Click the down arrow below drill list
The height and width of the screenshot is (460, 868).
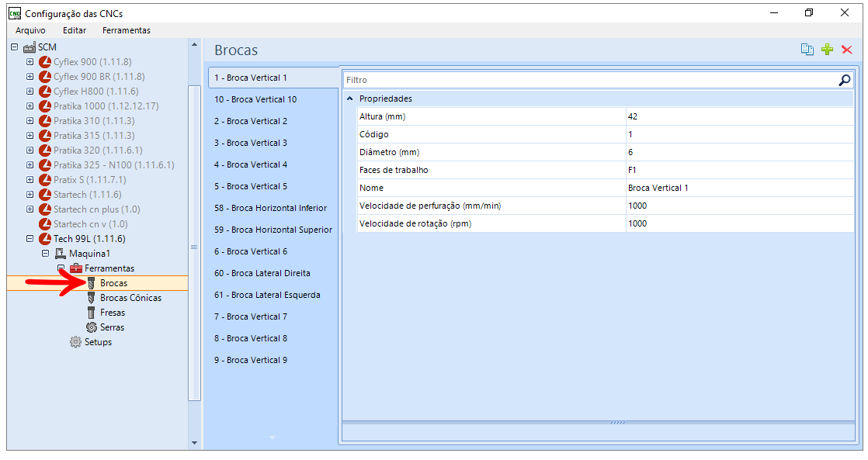pyautogui.click(x=272, y=438)
